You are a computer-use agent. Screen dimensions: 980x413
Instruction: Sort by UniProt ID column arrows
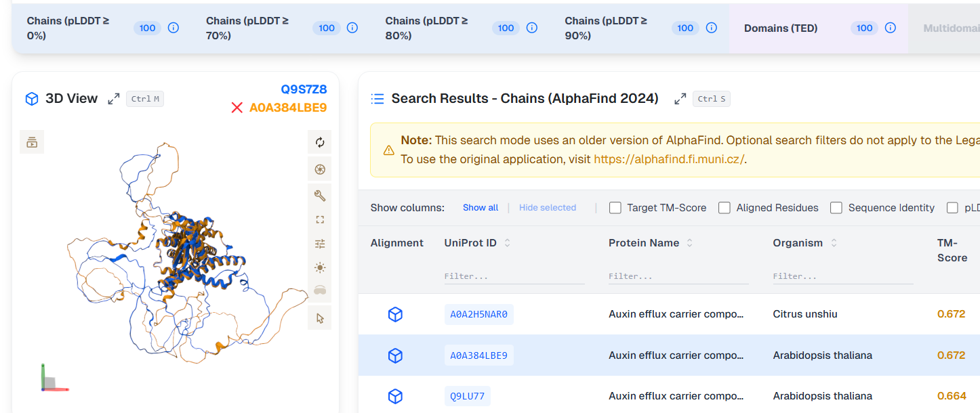pyautogui.click(x=508, y=243)
